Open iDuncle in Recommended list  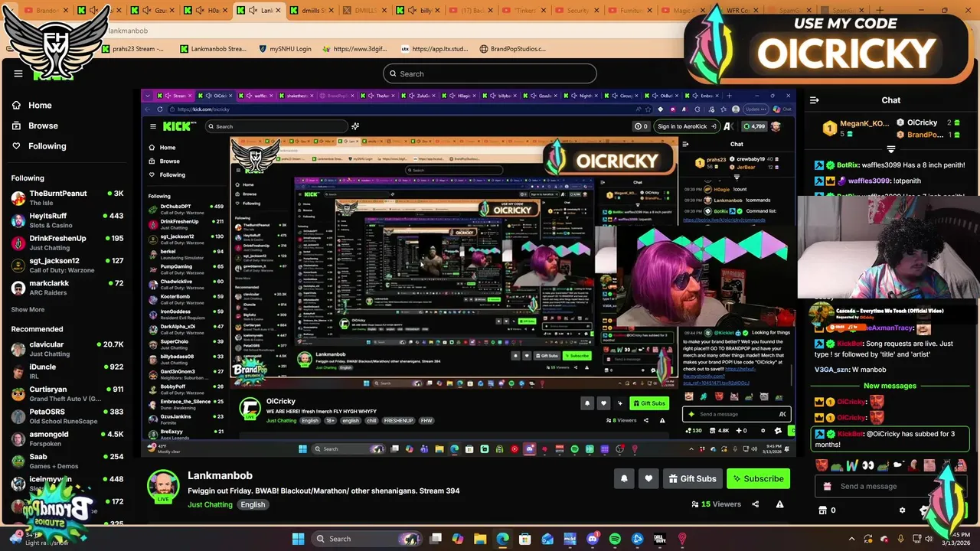pyautogui.click(x=67, y=371)
